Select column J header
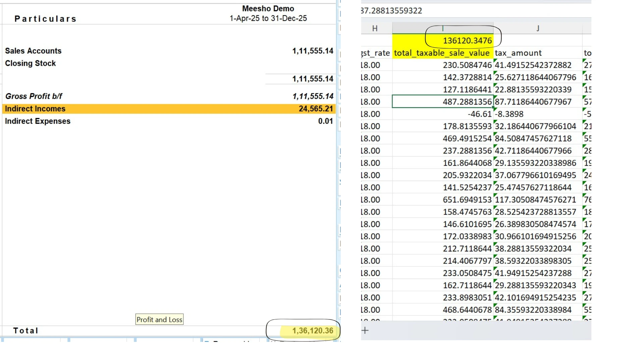The image size is (644, 362). pyautogui.click(x=538, y=28)
